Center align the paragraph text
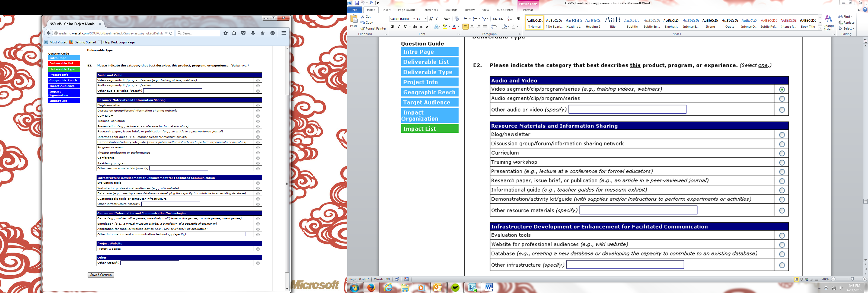Image resolution: width=868 pixels, height=293 pixels. (472, 27)
